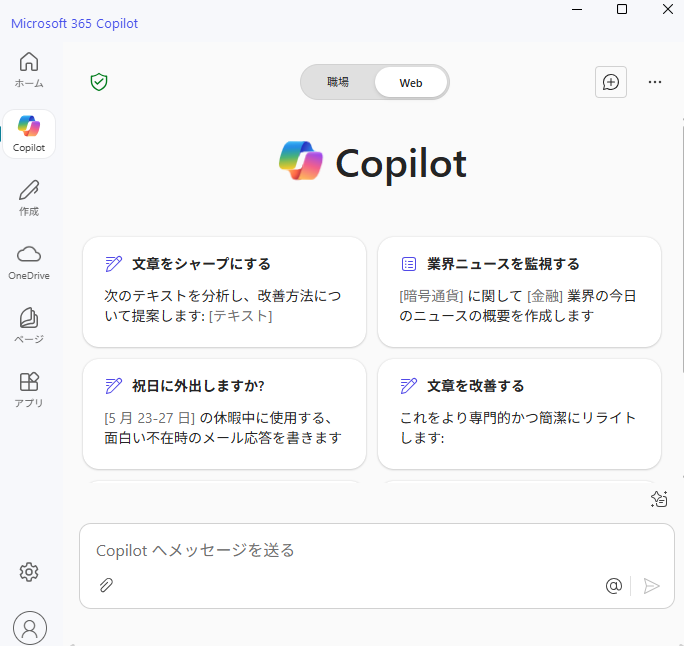Click the send message arrow icon
The image size is (684, 646).
point(651,586)
